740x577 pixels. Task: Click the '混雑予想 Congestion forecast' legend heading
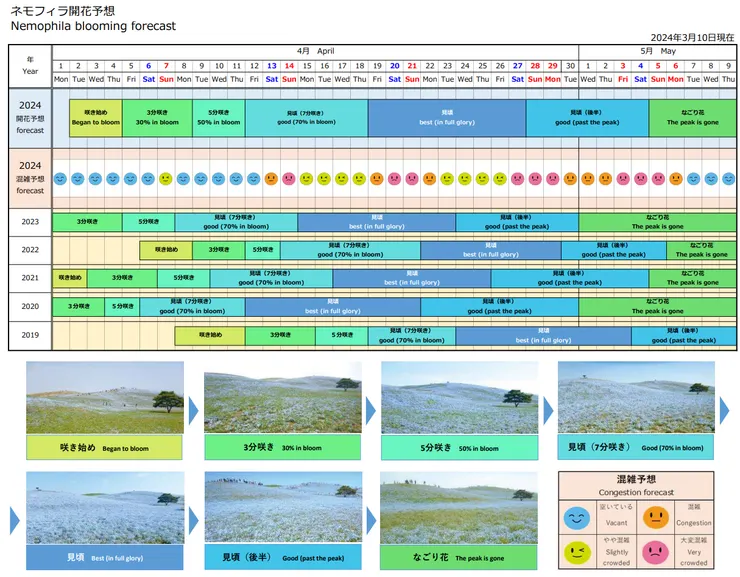point(636,485)
